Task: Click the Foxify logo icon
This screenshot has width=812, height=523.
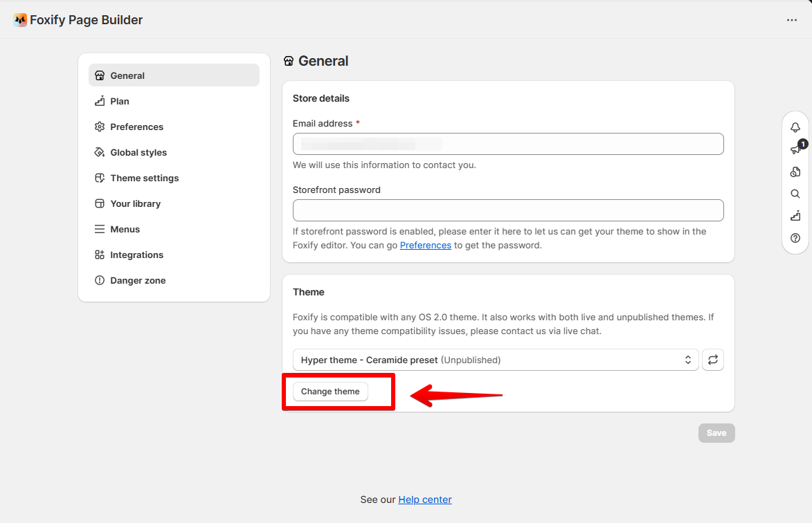Action: 20,20
